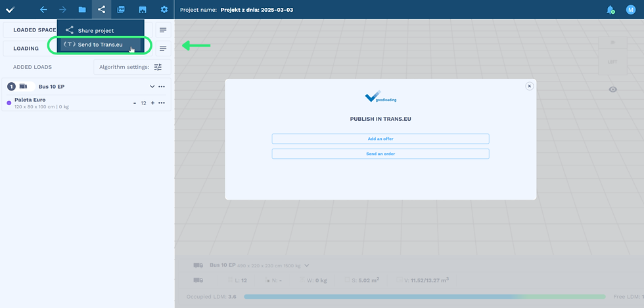Open the M user avatar
This screenshot has width=644, height=308.
630,9
